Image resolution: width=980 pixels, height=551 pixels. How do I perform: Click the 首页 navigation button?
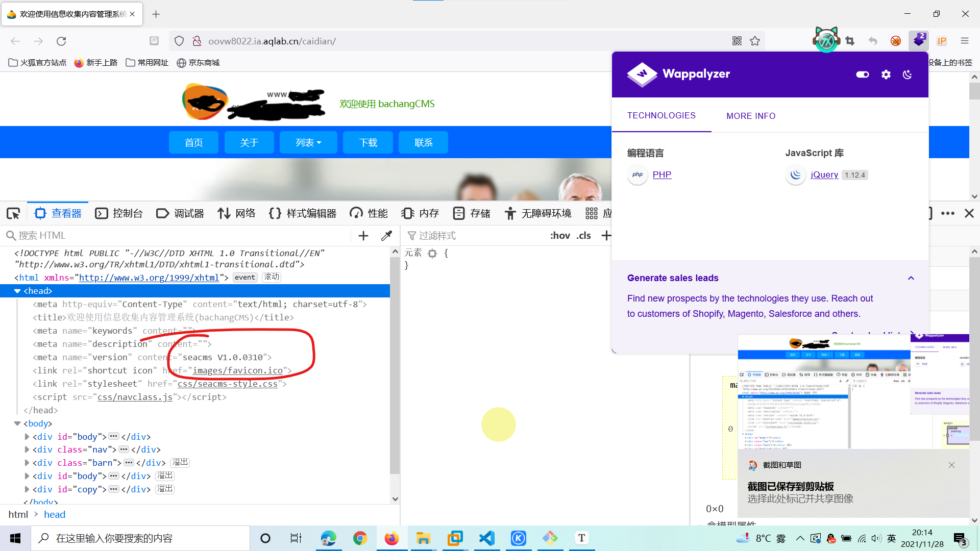193,142
